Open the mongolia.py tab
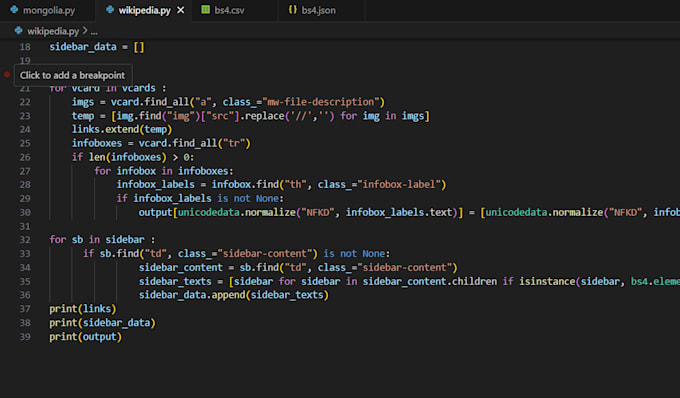Image resolution: width=680 pixels, height=398 pixels. pos(43,10)
